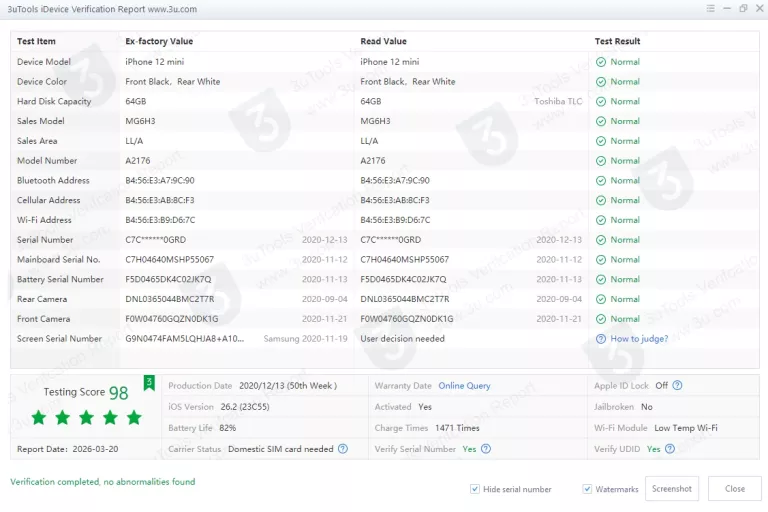Click the Screenshot button
Image resolution: width=768 pixels, height=512 pixels.
tap(671, 489)
